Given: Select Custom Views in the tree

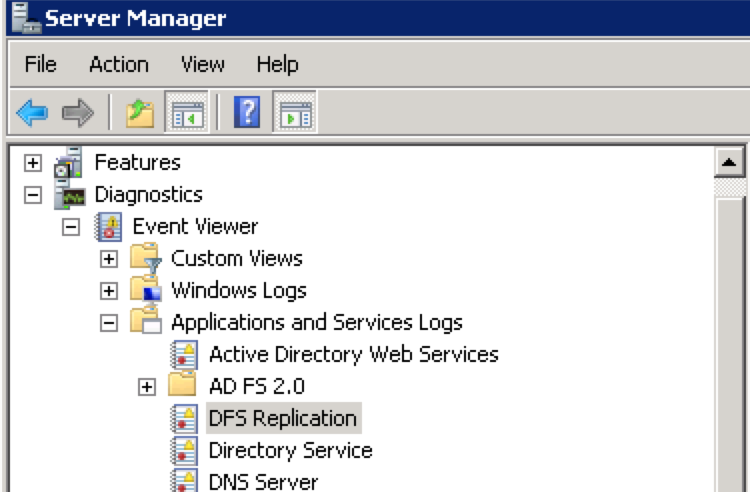Looking at the screenshot, I should 237,259.
